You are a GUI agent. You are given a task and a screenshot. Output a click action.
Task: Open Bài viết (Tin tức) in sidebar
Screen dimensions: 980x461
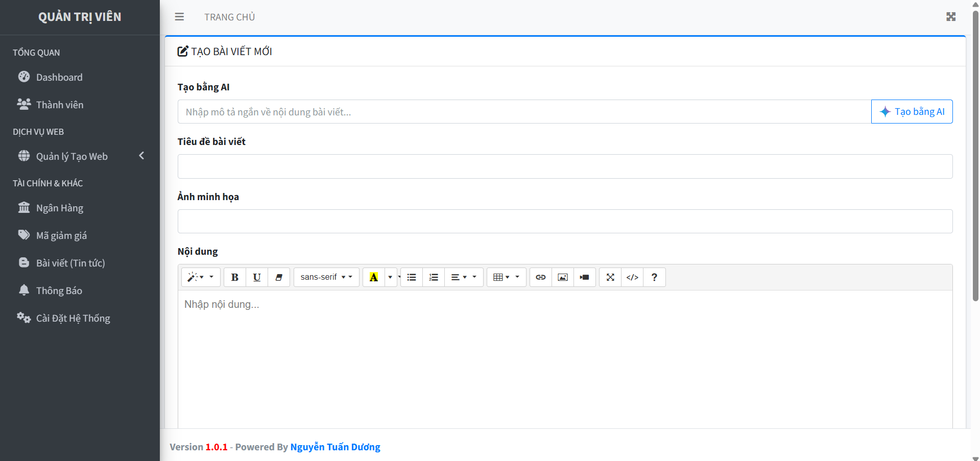pos(70,263)
